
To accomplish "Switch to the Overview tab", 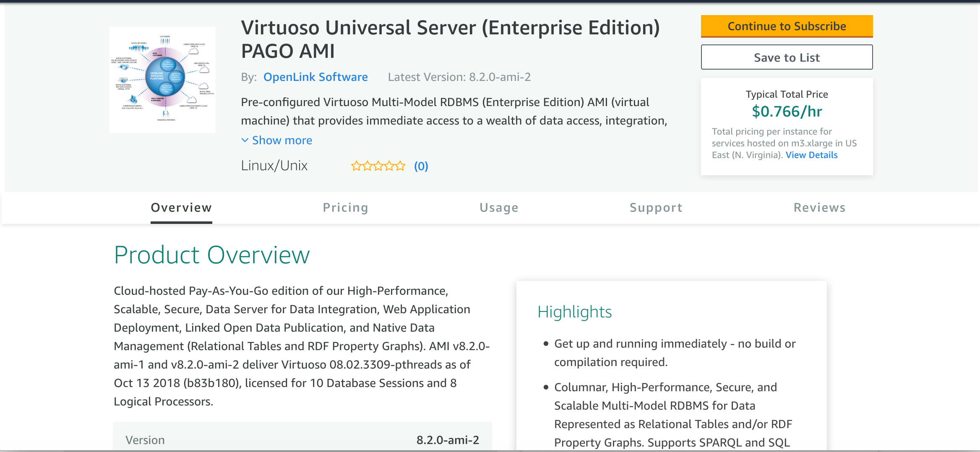I will click(181, 208).
